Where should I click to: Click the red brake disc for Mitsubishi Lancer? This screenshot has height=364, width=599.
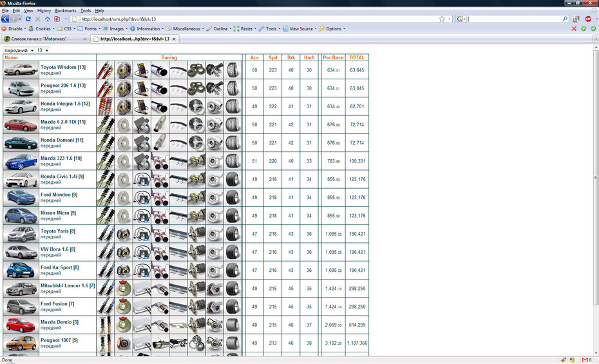pos(124,289)
